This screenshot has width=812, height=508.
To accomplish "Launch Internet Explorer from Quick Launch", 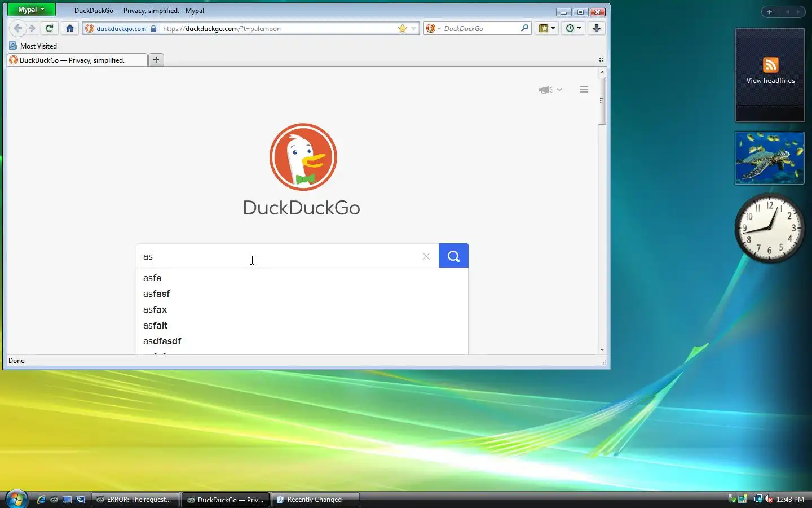I will click(x=41, y=500).
